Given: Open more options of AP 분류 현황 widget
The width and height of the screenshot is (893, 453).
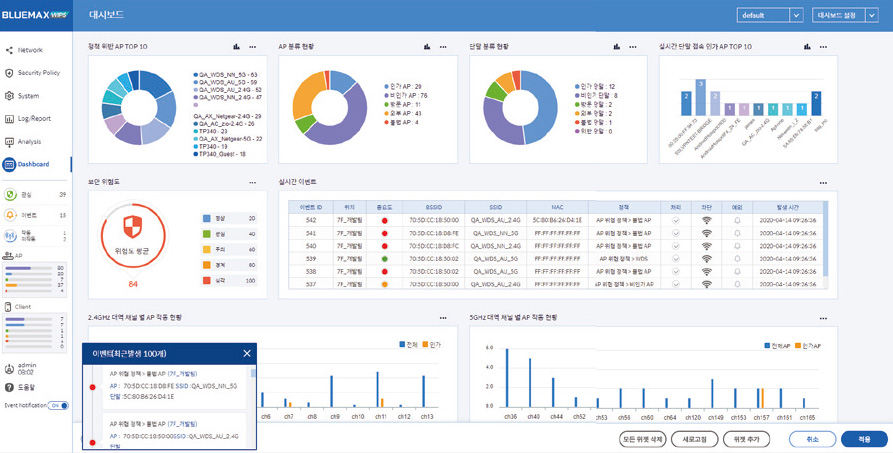Looking at the screenshot, I should (x=443, y=47).
